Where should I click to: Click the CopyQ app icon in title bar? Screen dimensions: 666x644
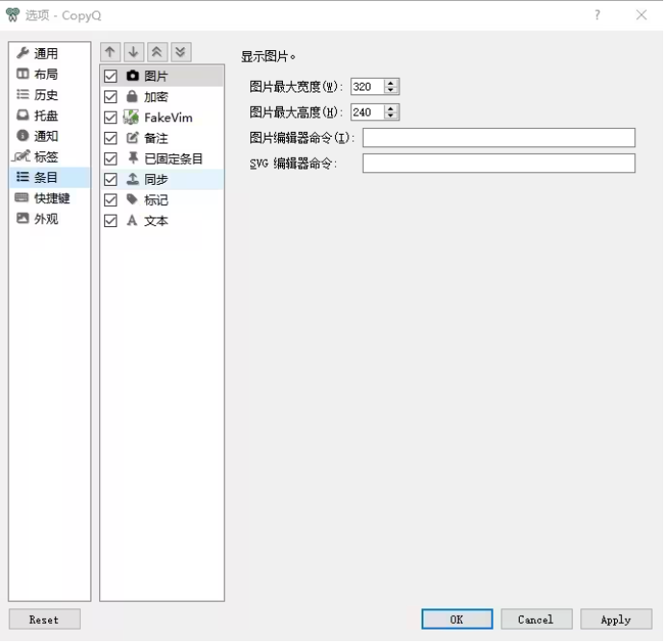tap(13, 14)
